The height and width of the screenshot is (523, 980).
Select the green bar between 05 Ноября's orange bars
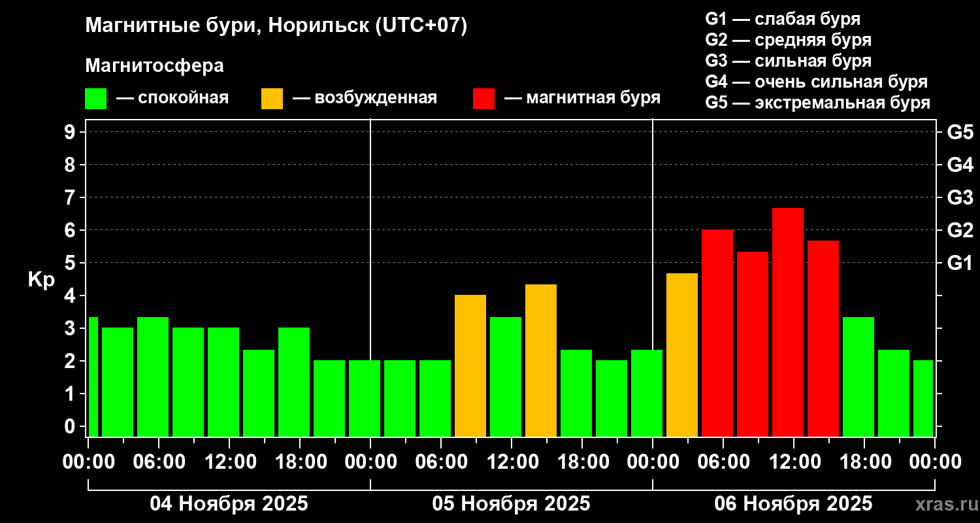point(506,377)
